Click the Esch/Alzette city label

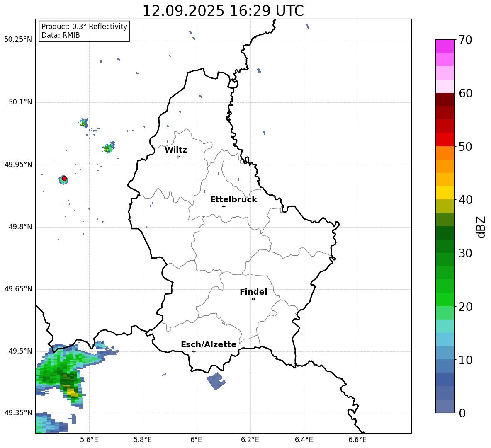[x=209, y=344]
